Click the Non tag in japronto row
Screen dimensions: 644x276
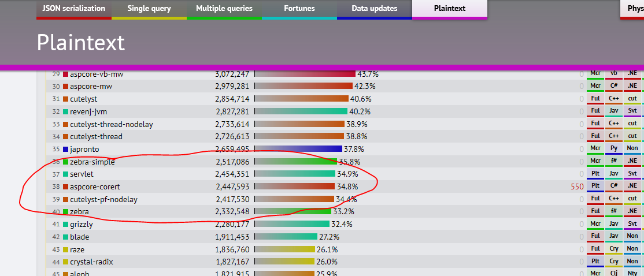[632, 149]
